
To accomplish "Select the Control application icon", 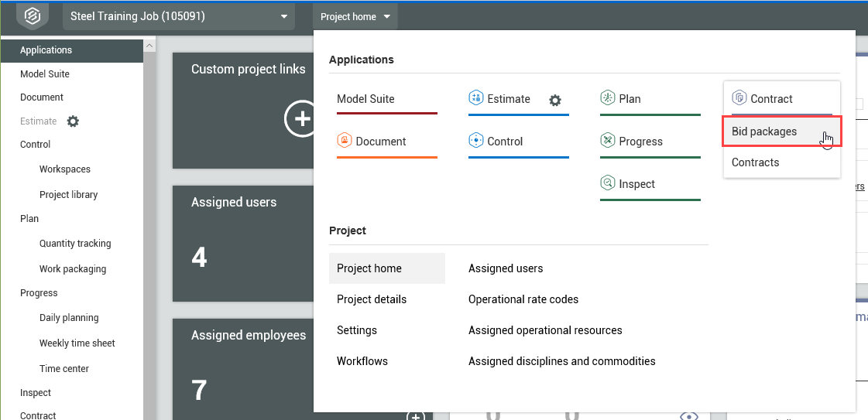I will click(476, 142).
